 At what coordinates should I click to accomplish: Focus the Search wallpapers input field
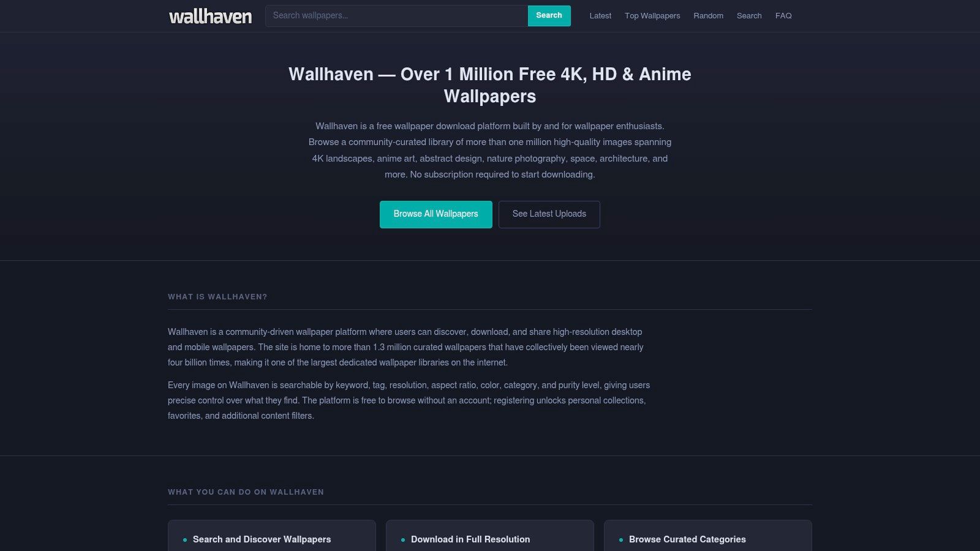pyautogui.click(x=396, y=16)
